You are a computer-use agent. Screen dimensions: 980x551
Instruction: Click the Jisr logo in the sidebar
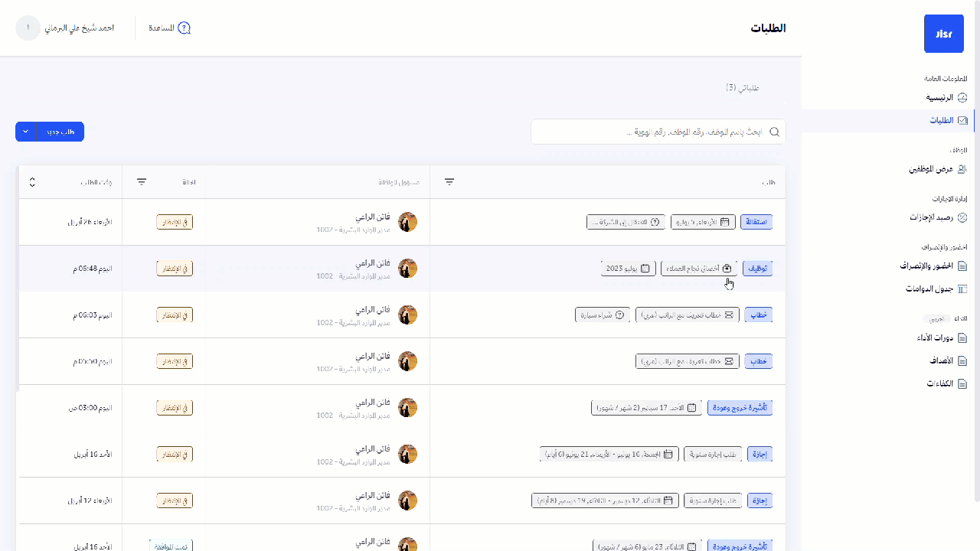(x=943, y=34)
